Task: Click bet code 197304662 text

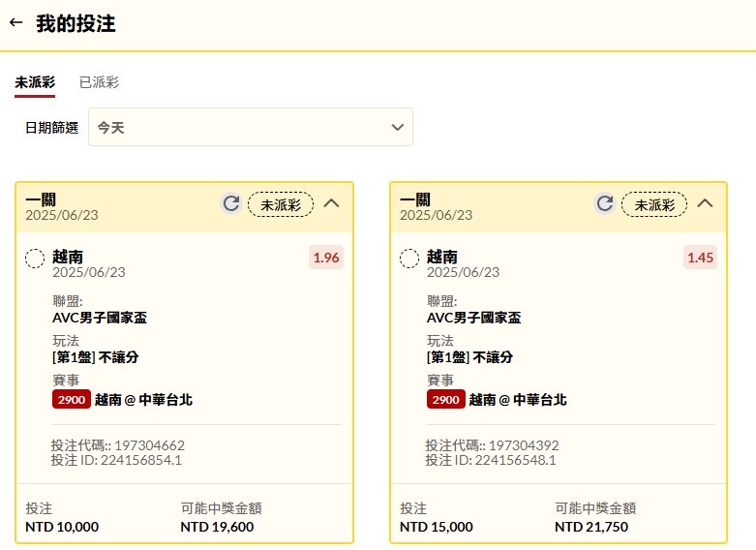Action: click(149, 445)
